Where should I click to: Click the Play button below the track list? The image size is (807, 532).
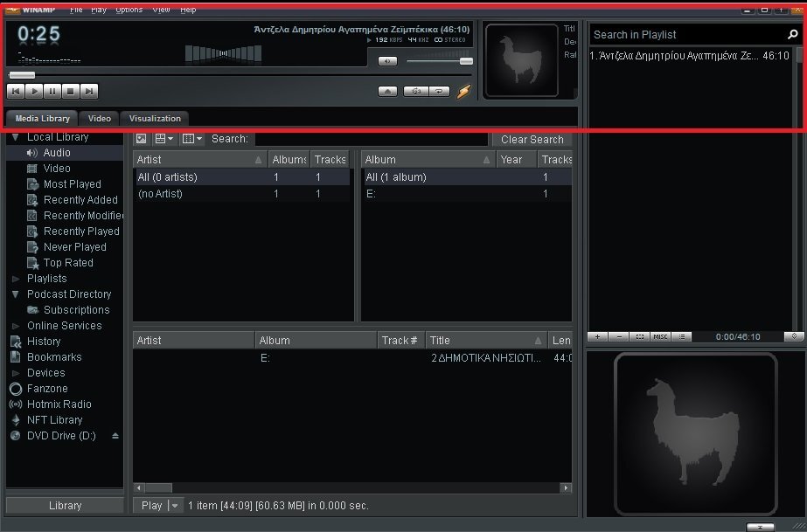pos(151,505)
